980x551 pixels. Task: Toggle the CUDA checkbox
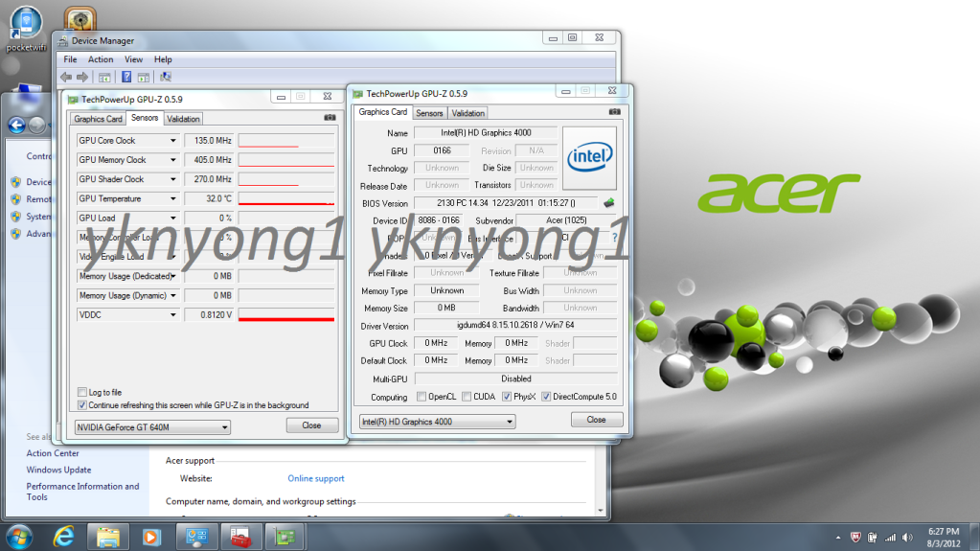467,397
